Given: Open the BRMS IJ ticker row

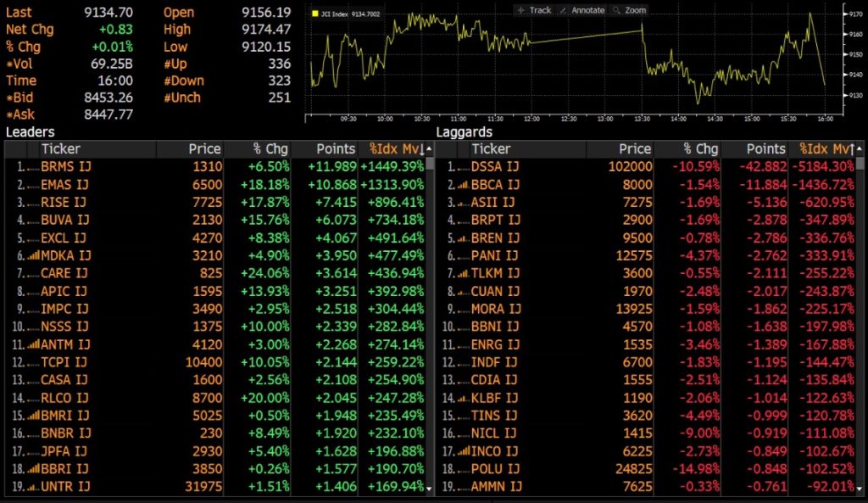Looking at the screenshot, I should coord(64,166).
